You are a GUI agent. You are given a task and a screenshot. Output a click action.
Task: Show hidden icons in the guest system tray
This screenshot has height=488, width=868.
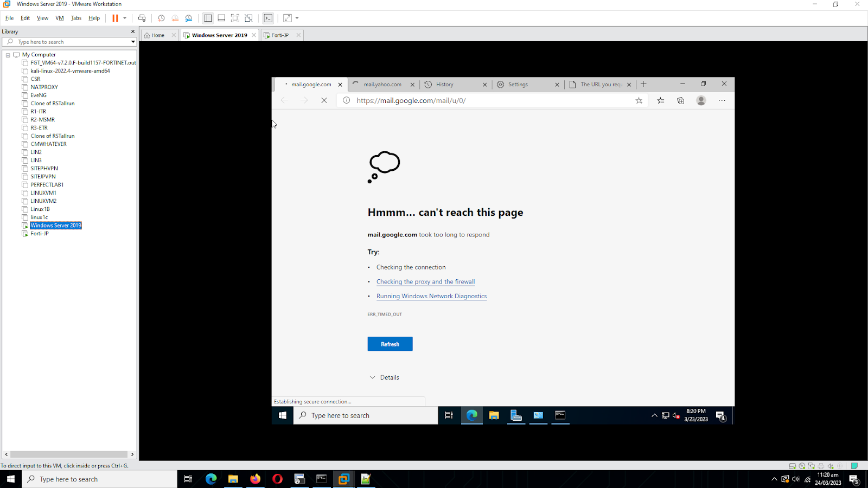pyautogui.click(x=654, y=415)
